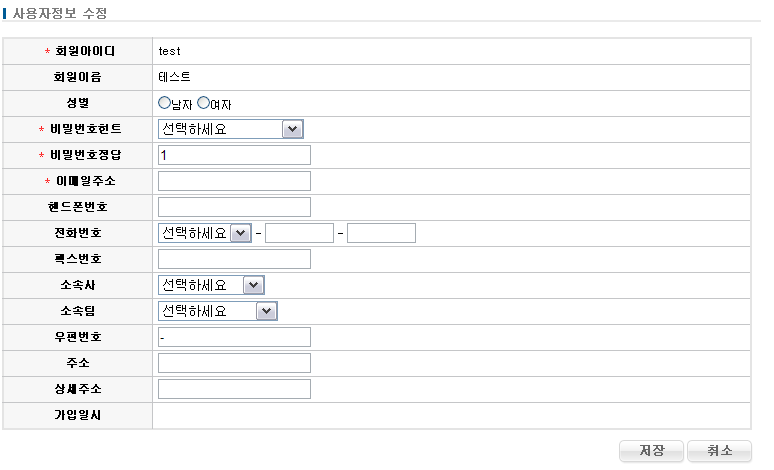The width and height of the screenshot is (774, 470).
Task: Click the 회원아이디 value test
Action: point(170,51)
